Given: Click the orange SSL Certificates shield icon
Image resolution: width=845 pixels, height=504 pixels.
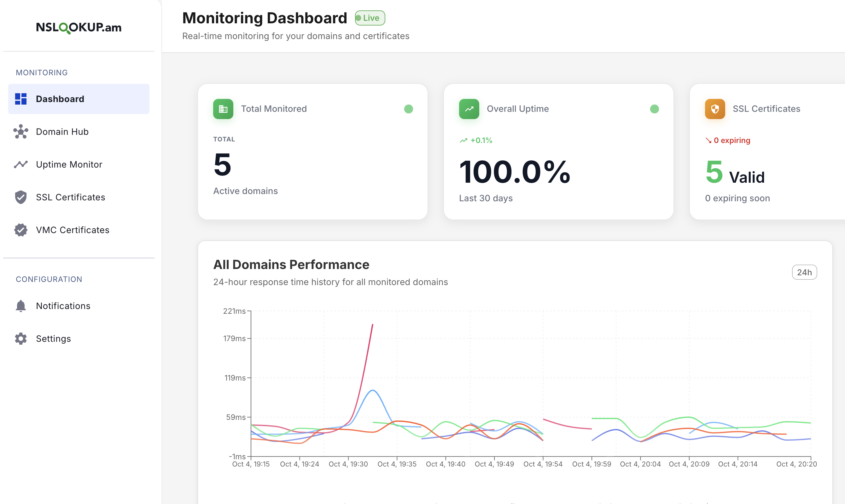Looking at the screenshot, I should click(714, 109).
